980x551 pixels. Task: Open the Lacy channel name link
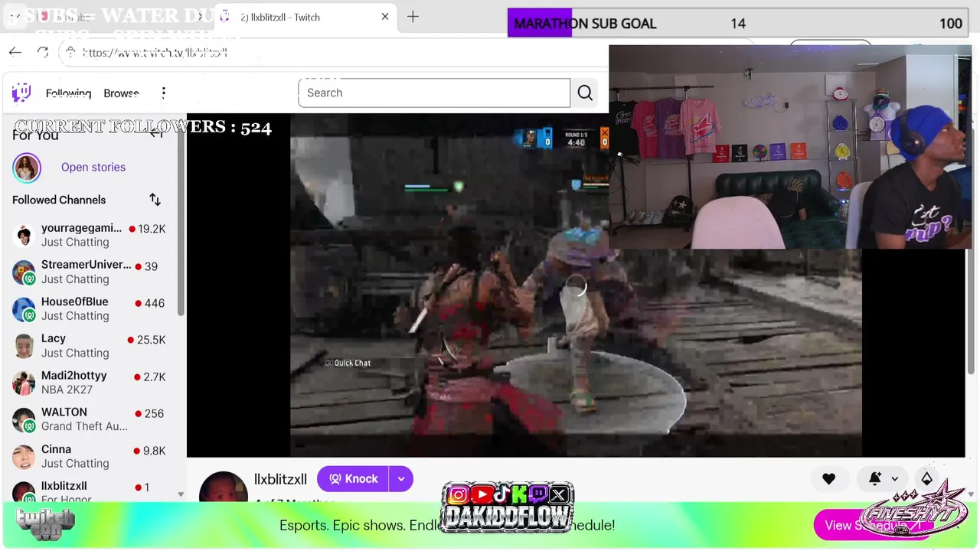[x=54, y=338]
